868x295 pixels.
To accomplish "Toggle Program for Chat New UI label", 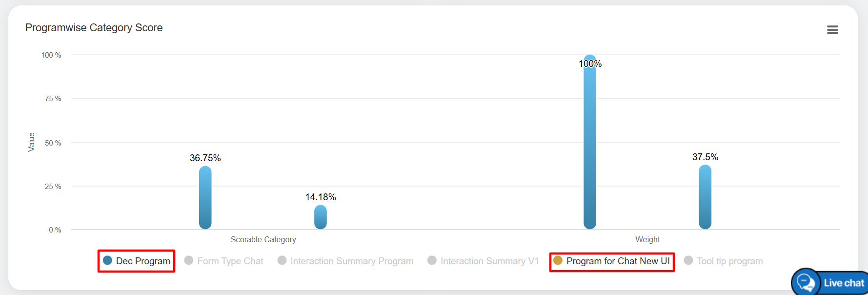I will tap(618, 261).
